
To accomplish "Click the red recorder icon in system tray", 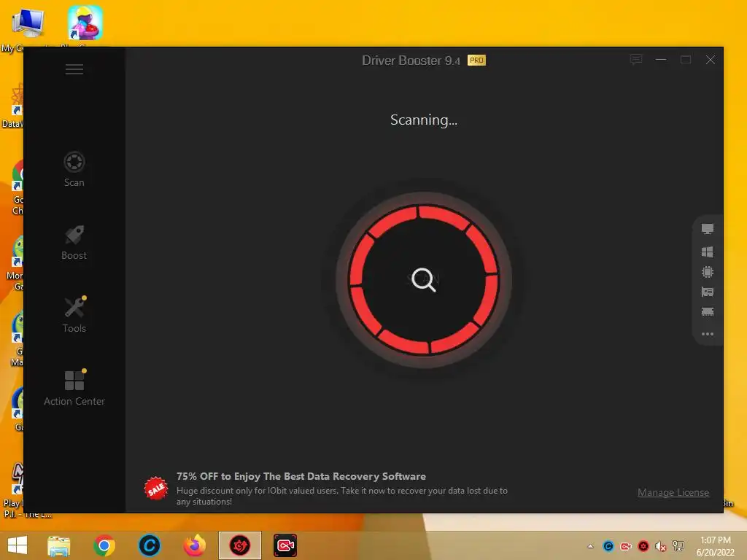I will pos(626,546).
